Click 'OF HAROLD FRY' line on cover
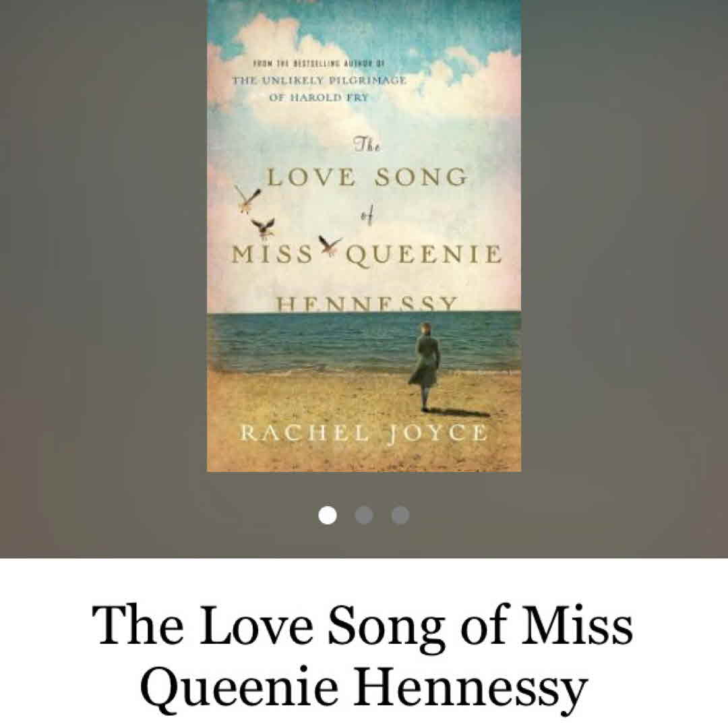The height and width of the screenshot is (728, 728). pos(318,98)
